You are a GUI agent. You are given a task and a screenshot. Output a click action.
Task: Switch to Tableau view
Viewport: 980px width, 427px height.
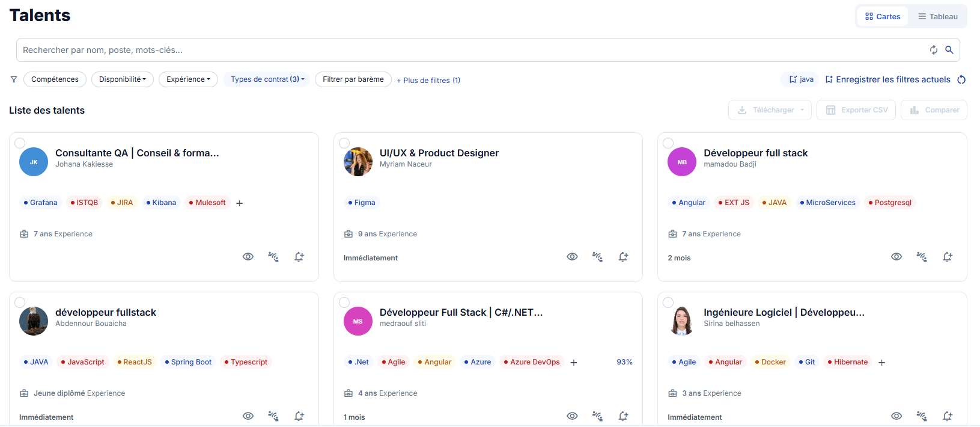(x=937, y=16)
